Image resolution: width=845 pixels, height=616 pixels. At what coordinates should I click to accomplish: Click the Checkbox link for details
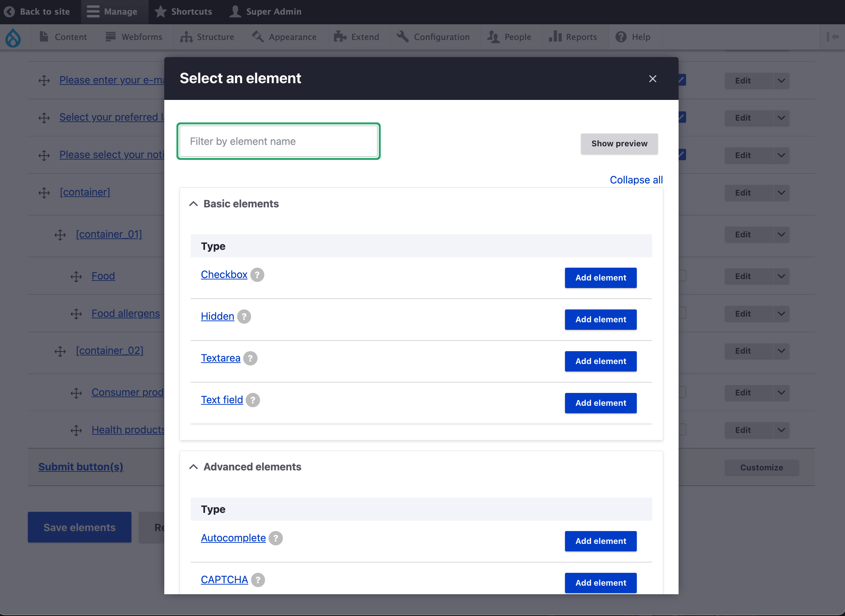(224, 274)
